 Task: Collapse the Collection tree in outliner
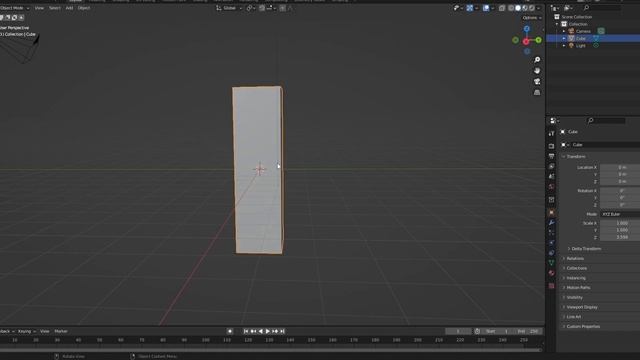(557, 24)
